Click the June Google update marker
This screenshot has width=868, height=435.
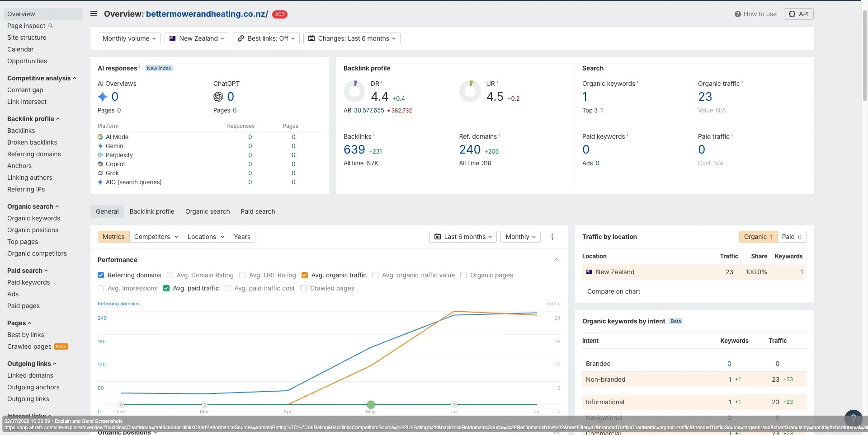coord(454,404)
